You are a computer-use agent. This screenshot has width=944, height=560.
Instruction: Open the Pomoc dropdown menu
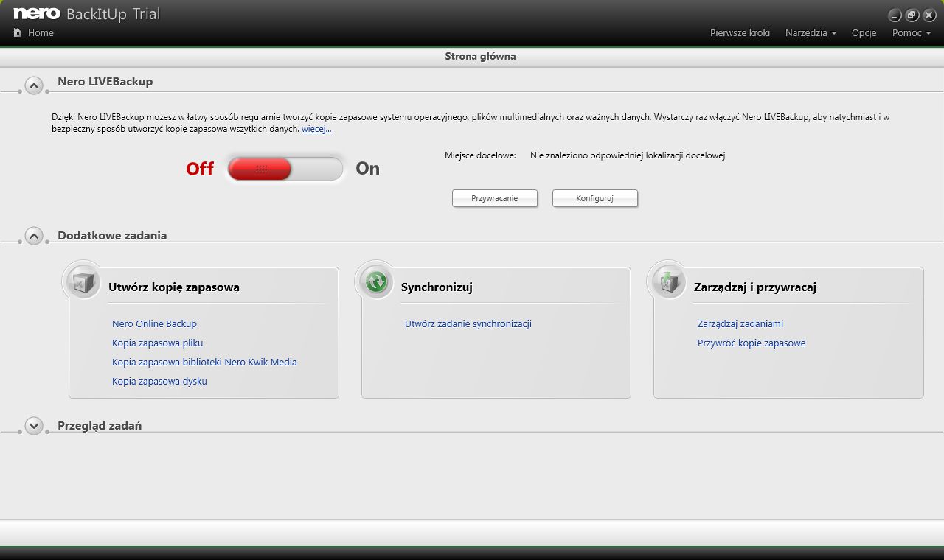point(911,33)
